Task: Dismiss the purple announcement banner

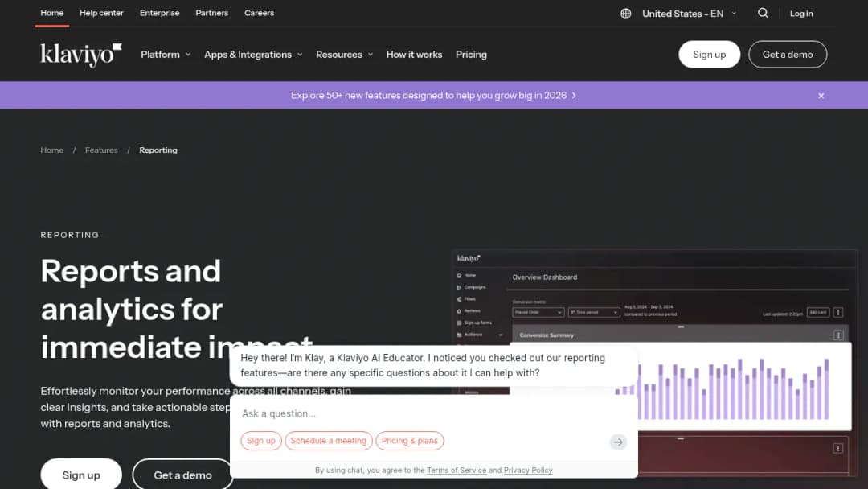Action: point(821,96)
